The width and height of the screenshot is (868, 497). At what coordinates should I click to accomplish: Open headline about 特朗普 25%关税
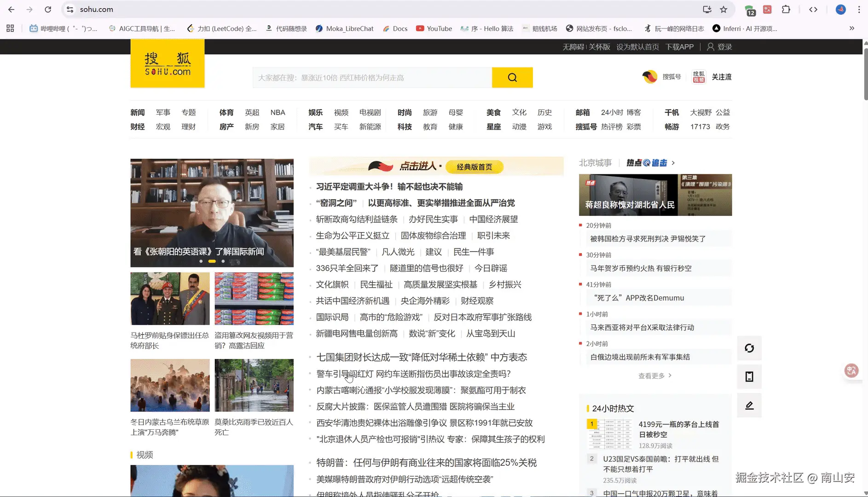(427, 463)
